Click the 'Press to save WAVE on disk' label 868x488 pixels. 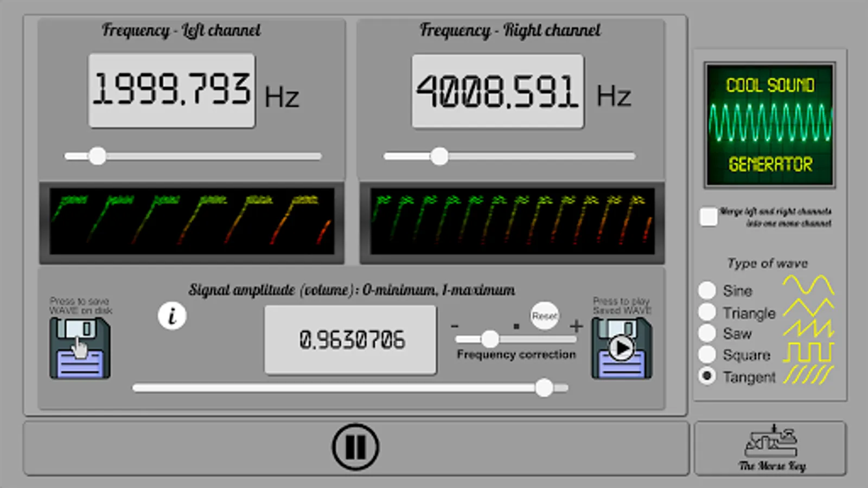coord(80,306)
